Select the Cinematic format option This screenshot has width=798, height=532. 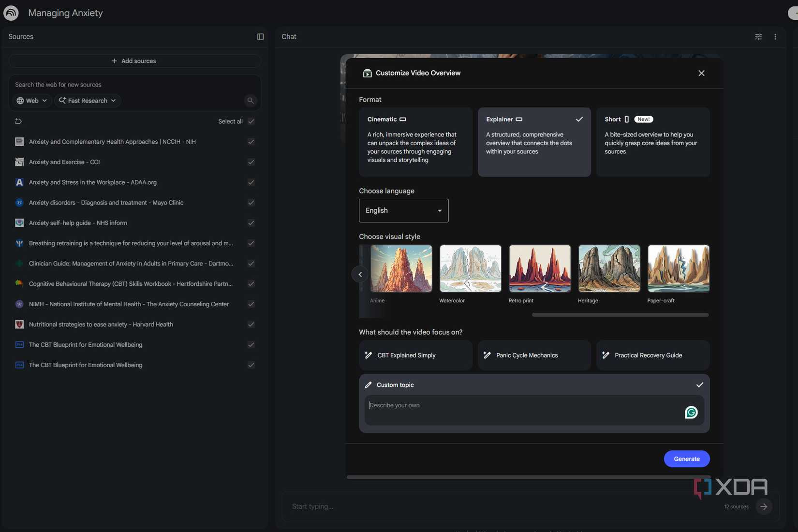click(415, 142)
